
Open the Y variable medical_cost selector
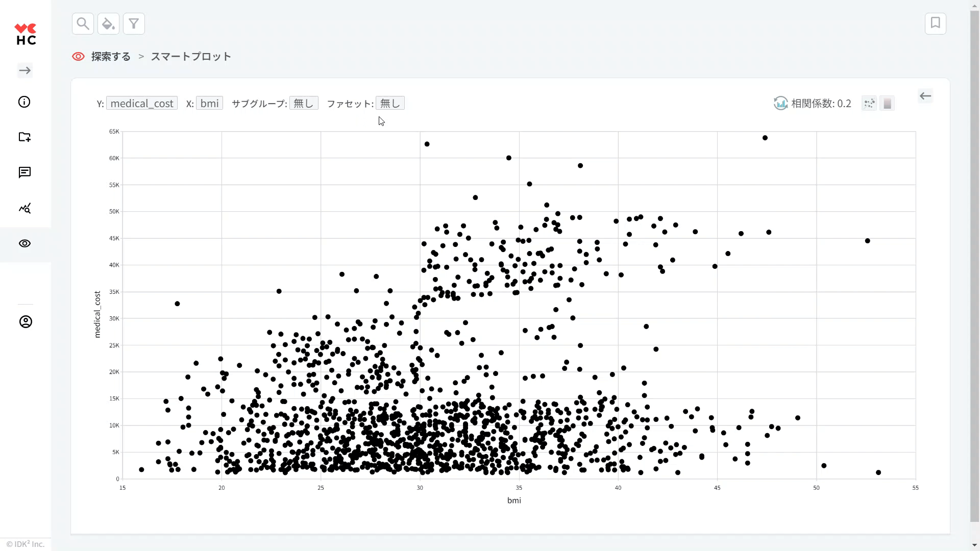(142, 104)
